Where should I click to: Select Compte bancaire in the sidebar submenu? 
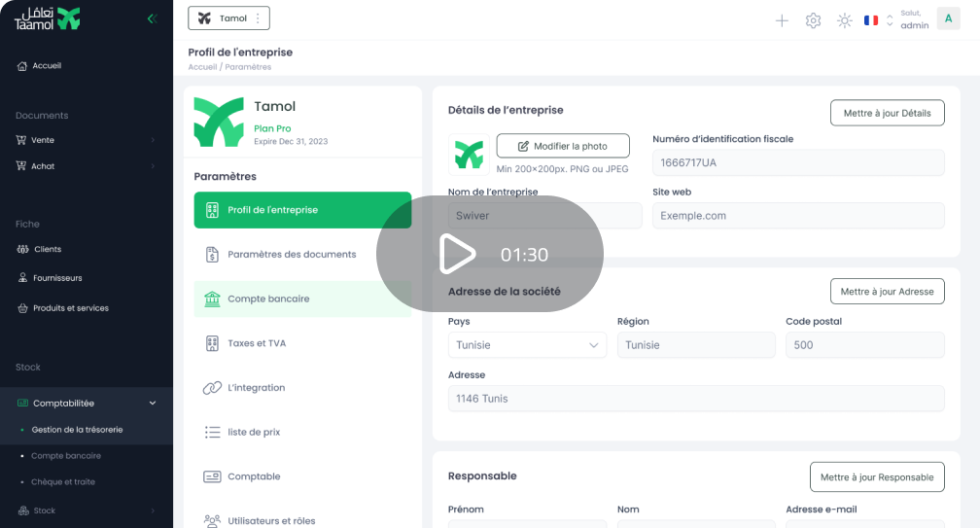tap(66, 456)
